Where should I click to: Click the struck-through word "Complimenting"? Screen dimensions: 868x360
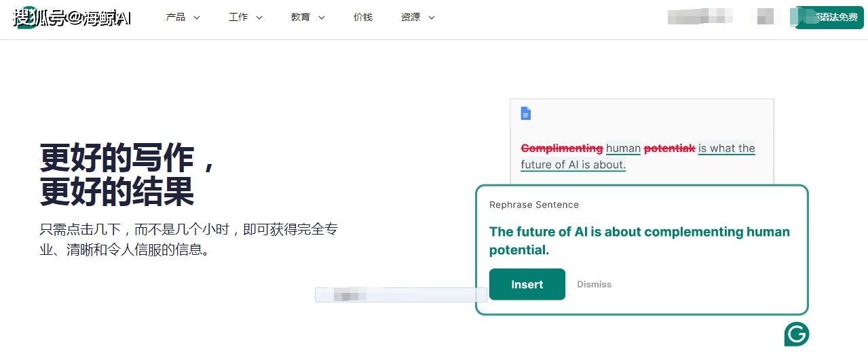(x=561, y=148)
